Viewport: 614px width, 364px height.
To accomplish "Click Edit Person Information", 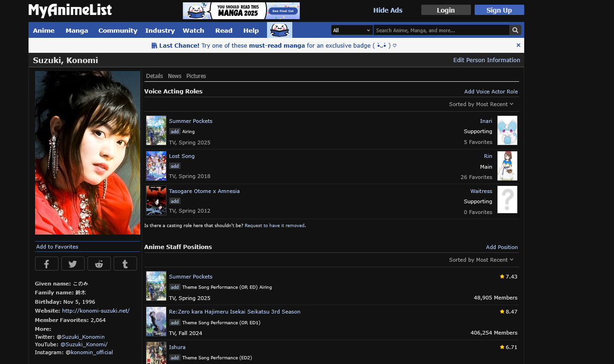I will click(486, 60).
